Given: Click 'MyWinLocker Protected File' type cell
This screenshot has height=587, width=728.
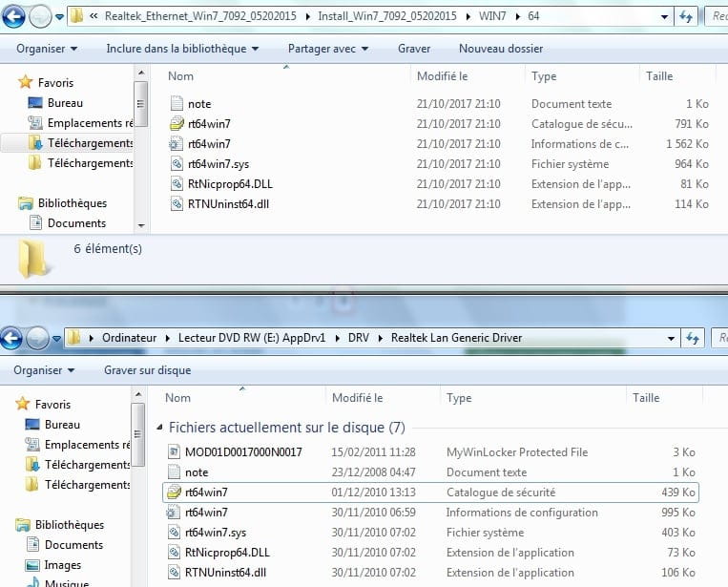Looking at the screenshot, I should coord(517,451).
